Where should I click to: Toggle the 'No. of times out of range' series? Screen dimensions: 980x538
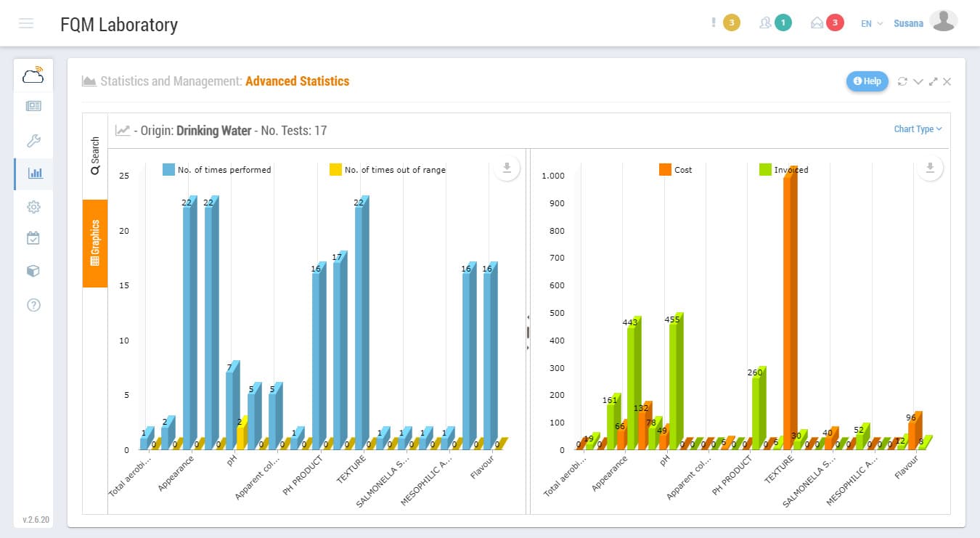click(x=387, y=170)
